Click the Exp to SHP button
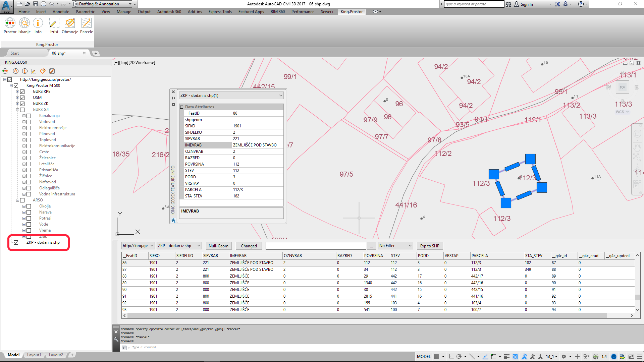This screenshot has height=362, width=644. (430, 246)
